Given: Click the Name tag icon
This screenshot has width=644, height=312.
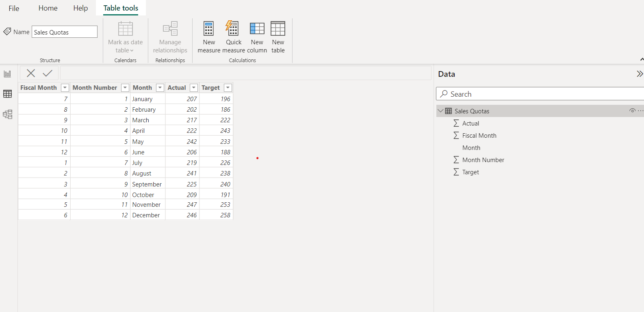Looking at the screenshot, I should coord(7,31).
